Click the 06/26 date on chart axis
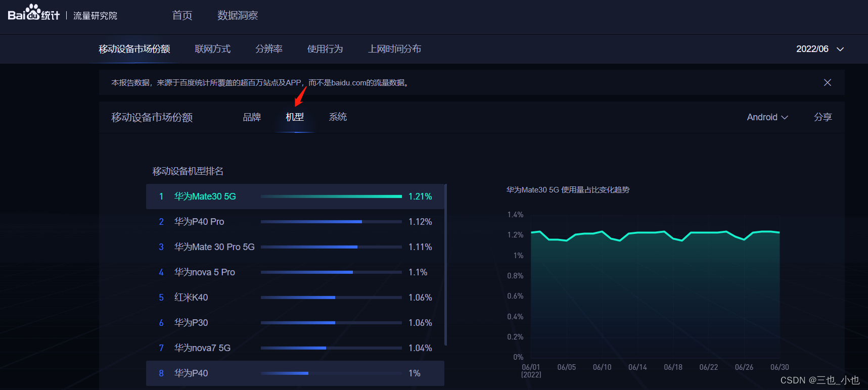 [x=744, y=367]
